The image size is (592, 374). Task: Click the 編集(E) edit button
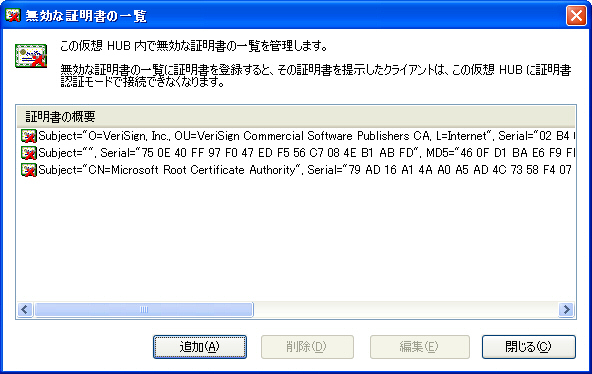(419, 346)
